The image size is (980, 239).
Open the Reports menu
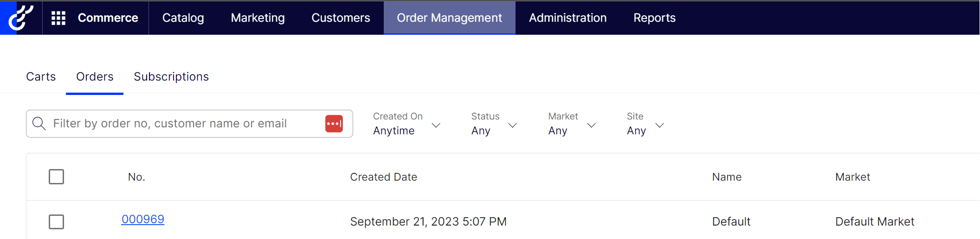(654, 18)
